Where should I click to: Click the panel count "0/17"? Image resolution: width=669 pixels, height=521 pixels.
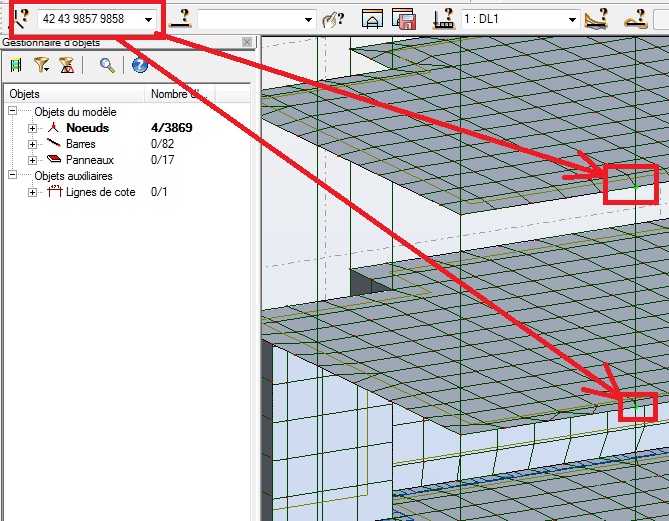163,160
